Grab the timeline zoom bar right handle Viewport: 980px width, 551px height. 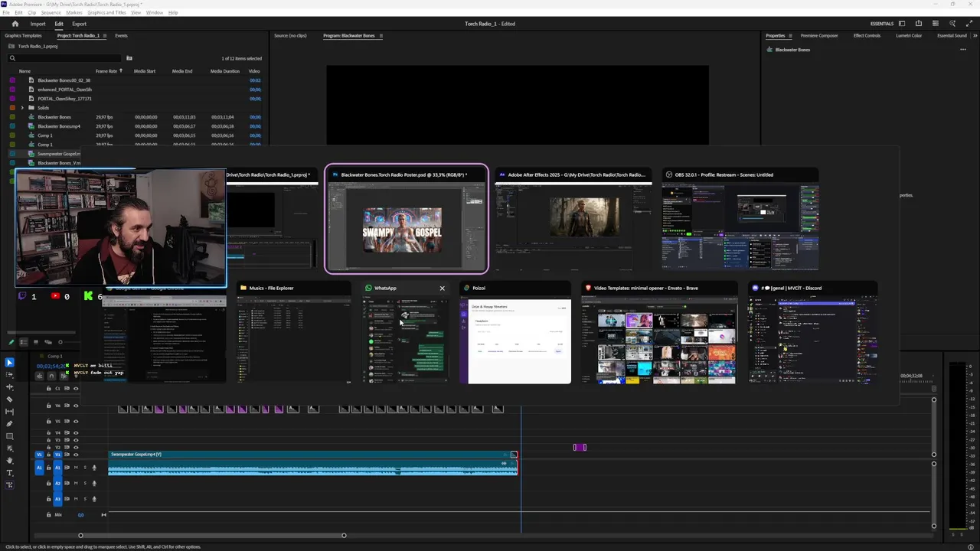[344, 535]
